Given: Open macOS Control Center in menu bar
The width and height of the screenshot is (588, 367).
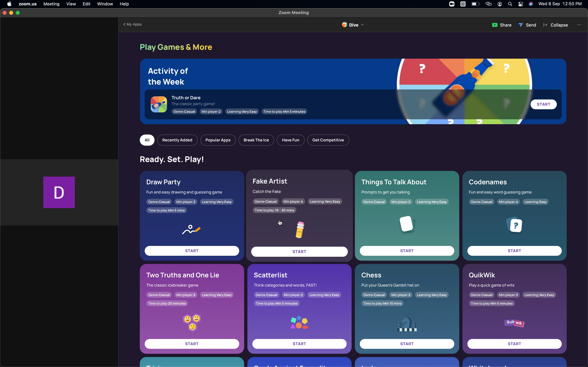Looking at the screenshot, I should coord(520,4).
